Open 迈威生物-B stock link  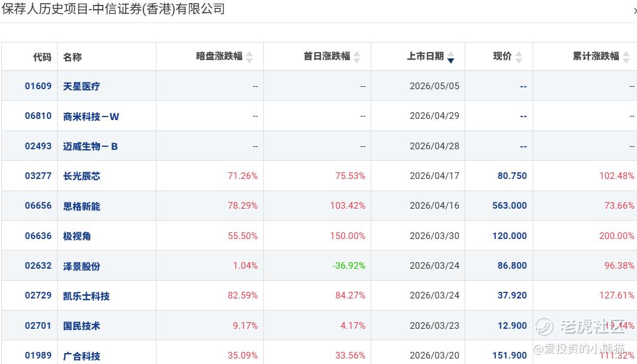point(90,146)
